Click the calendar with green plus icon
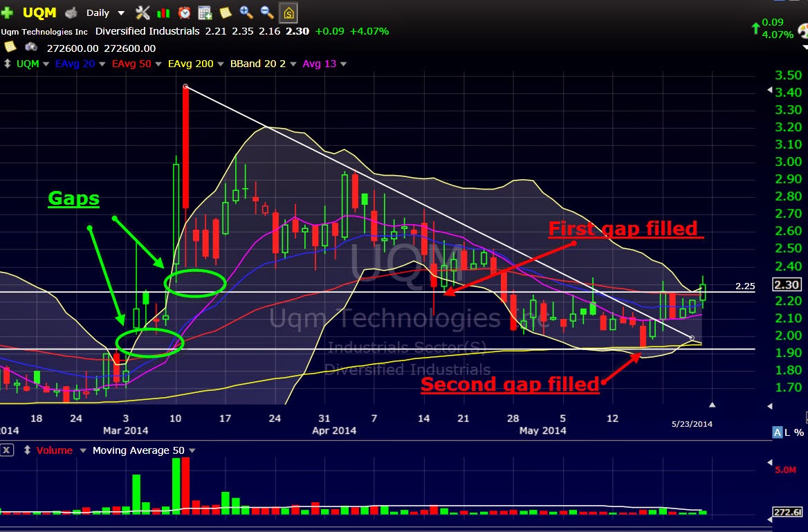Screen dimensions: 808x532 tap(205, 13)
